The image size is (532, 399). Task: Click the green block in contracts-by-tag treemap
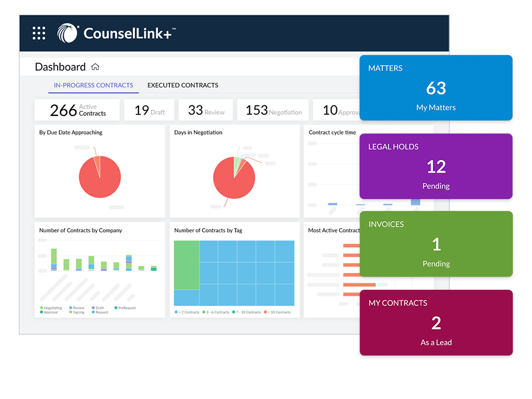pyautogui.click(x=186, y=265)
